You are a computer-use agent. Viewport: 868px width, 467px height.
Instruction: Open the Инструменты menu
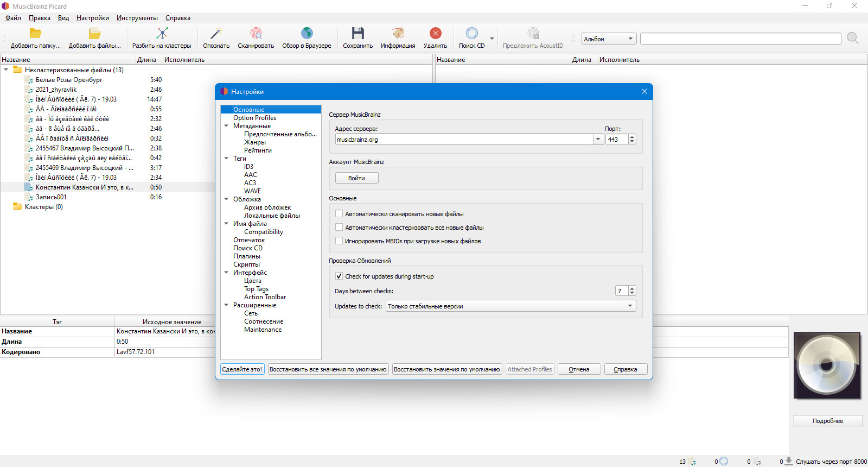pyautogui.click(x=137, y=18)
